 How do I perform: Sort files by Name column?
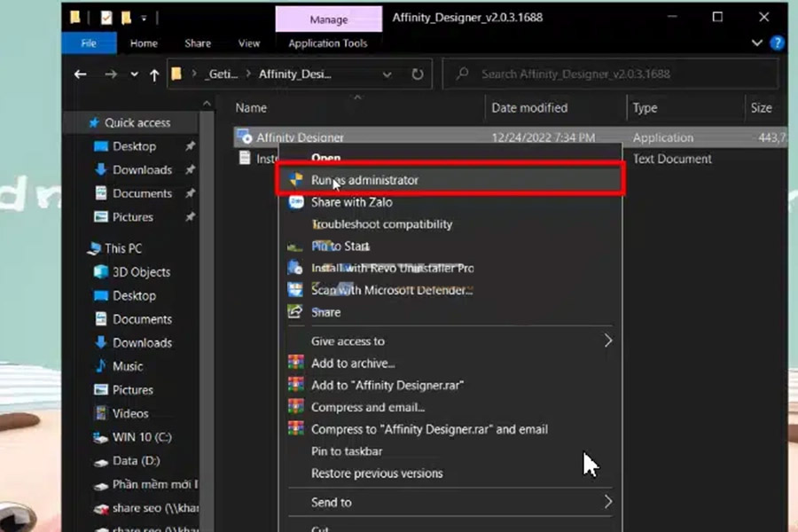(x=251, y=108)
